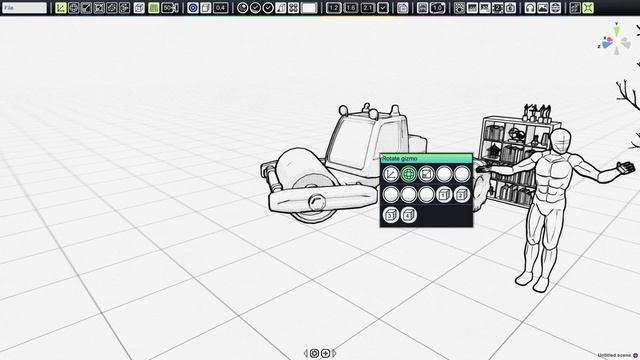Click the white cube icon in toolbar

click(139, 8)
